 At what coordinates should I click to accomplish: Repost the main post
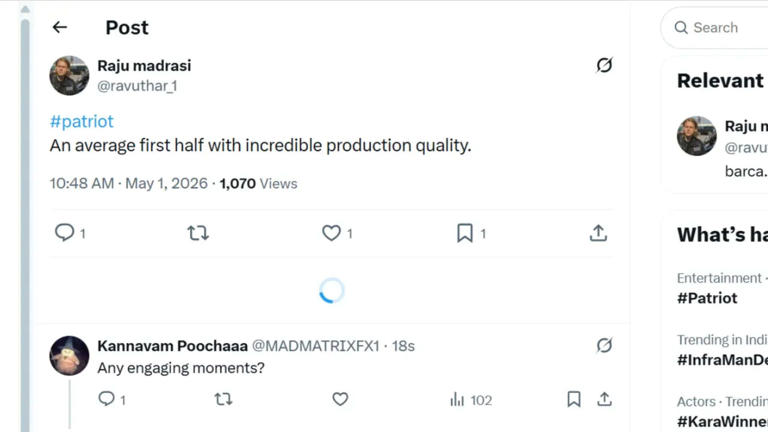coord(198,233)
